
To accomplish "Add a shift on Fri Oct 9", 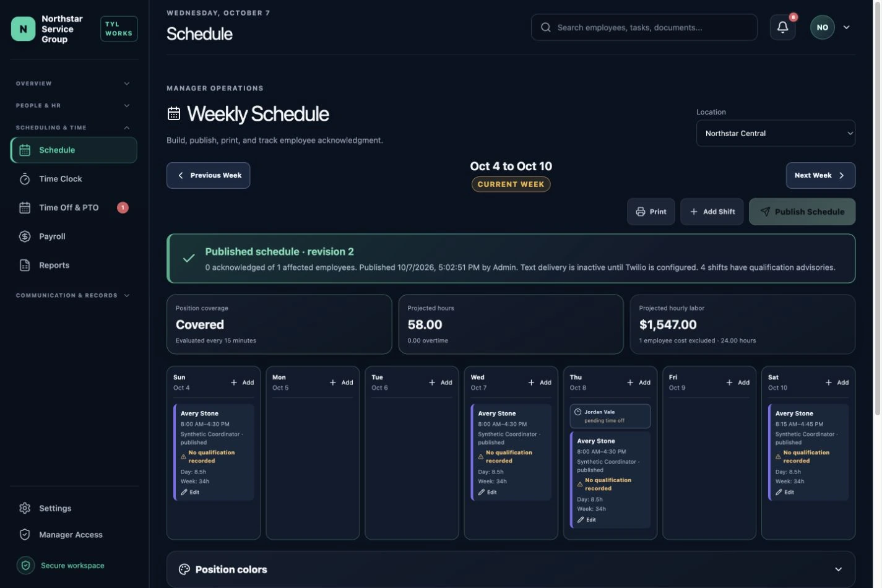I will click(x=738, y=383).
